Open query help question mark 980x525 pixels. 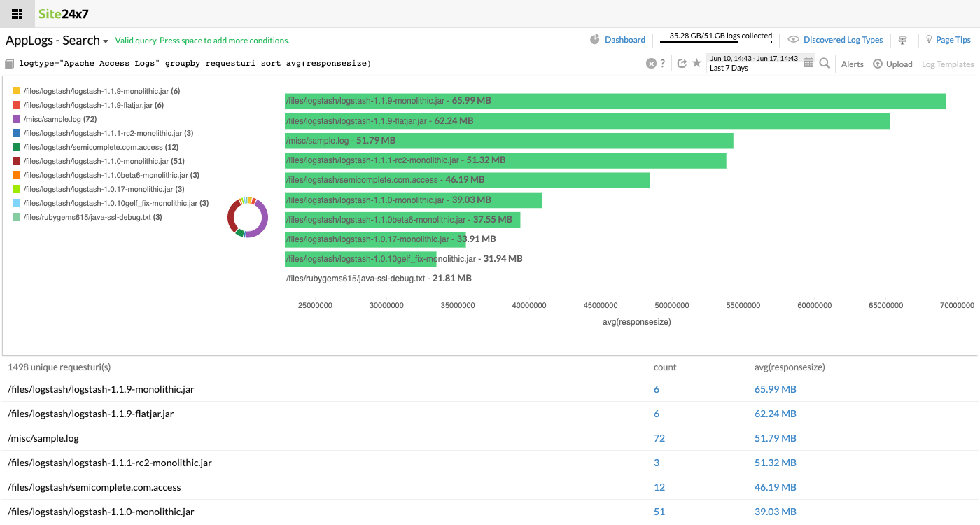(x=663, y=64)
